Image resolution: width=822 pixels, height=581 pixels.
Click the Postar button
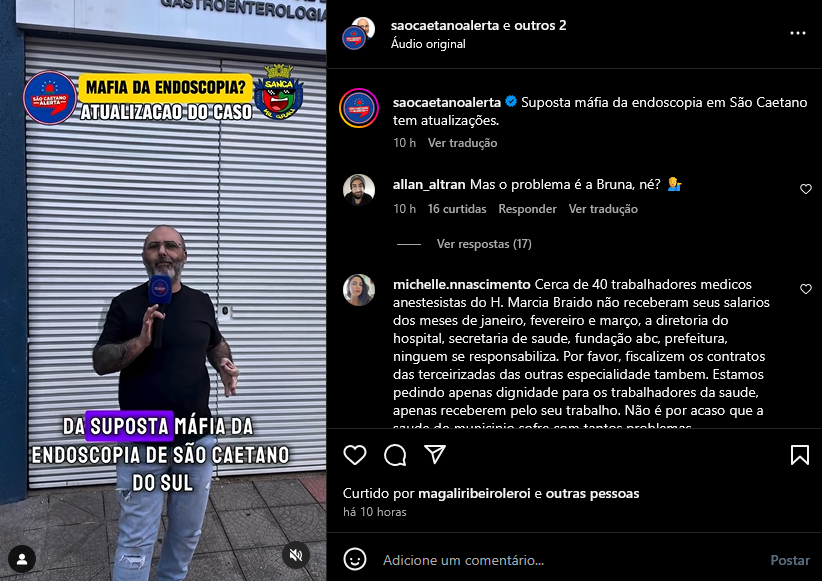(x=790, y=560)
